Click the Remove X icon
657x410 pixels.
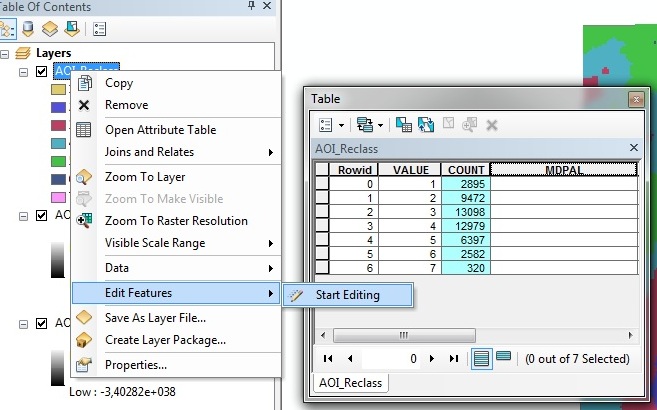(84, 105)
